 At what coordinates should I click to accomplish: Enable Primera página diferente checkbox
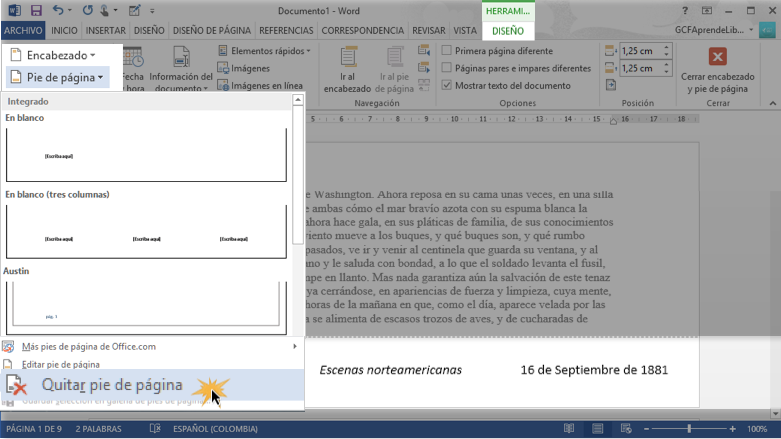click(447, 50)
